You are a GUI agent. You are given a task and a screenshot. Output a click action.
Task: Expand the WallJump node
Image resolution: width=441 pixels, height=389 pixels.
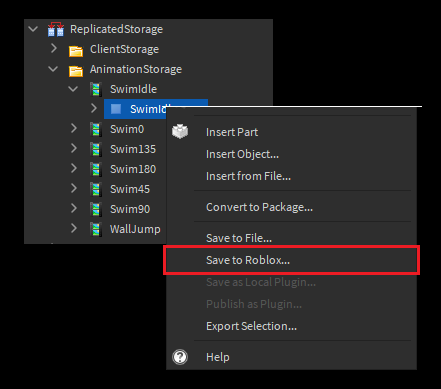pyautogui.click(x=74, y=228)
